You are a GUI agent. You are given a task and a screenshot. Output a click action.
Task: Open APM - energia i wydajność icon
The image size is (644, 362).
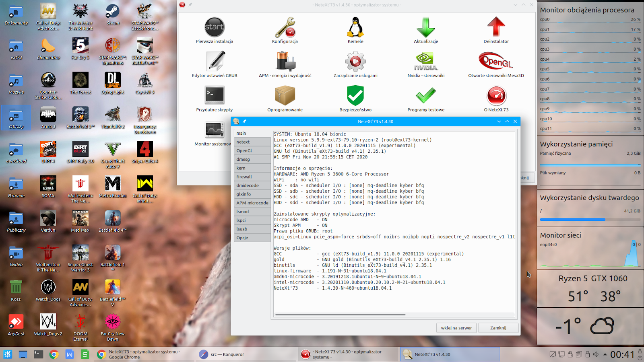tap(285, 62)
